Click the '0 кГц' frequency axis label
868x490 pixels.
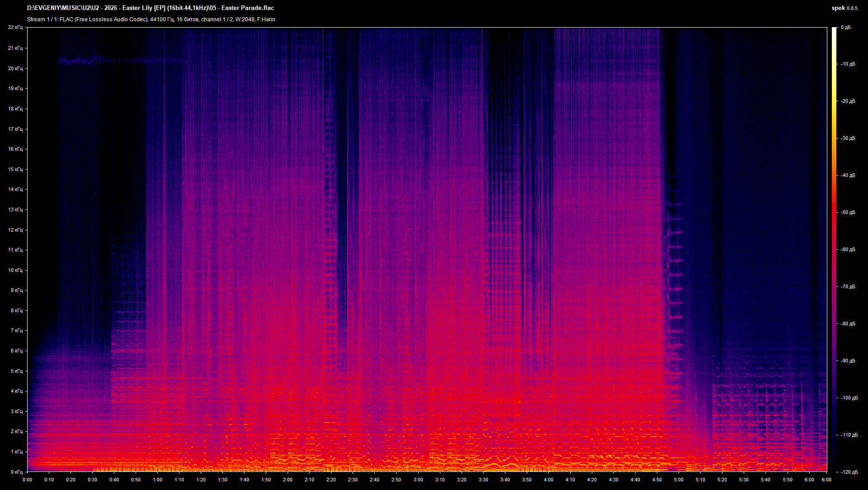pos(17,471)
